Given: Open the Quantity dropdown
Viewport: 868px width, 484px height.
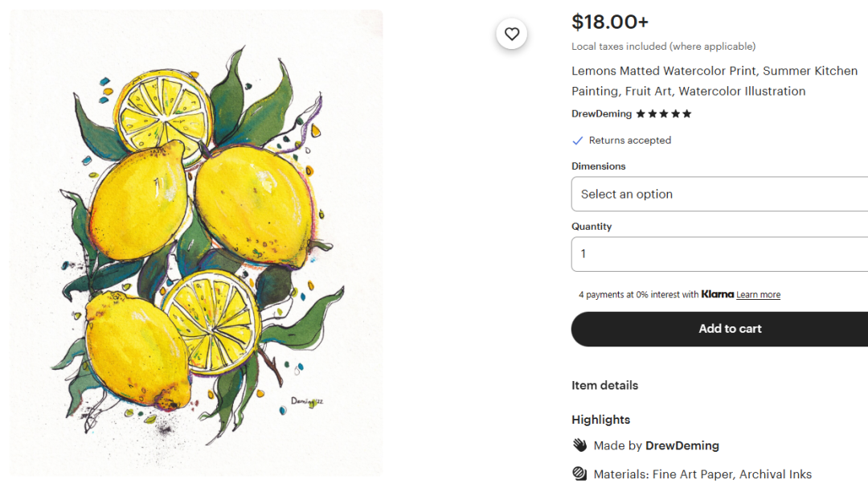Looking at the screenshot, I should pyautogui.click(x=719, y=254).
